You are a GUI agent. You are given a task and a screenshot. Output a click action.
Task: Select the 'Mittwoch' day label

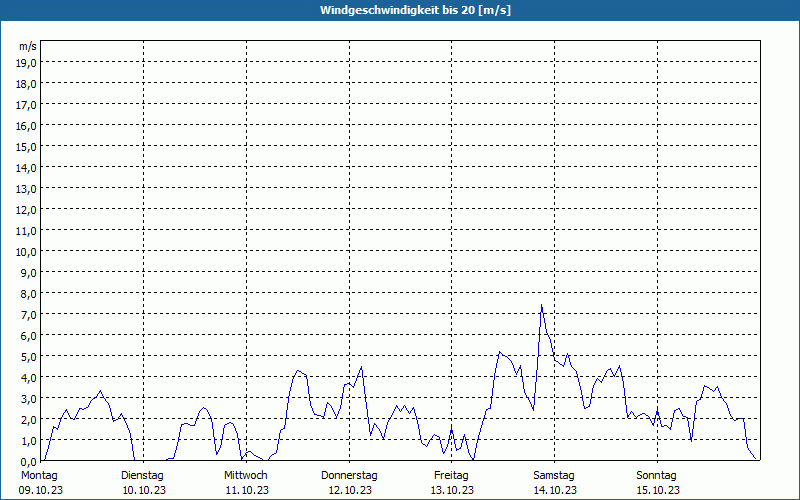pos(245,475)
